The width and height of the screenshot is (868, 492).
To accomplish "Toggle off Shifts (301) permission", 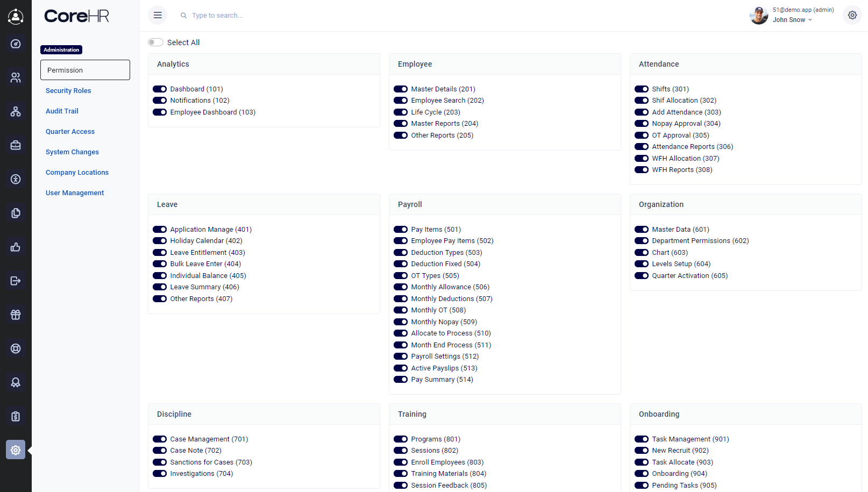I will pos(642,89).
